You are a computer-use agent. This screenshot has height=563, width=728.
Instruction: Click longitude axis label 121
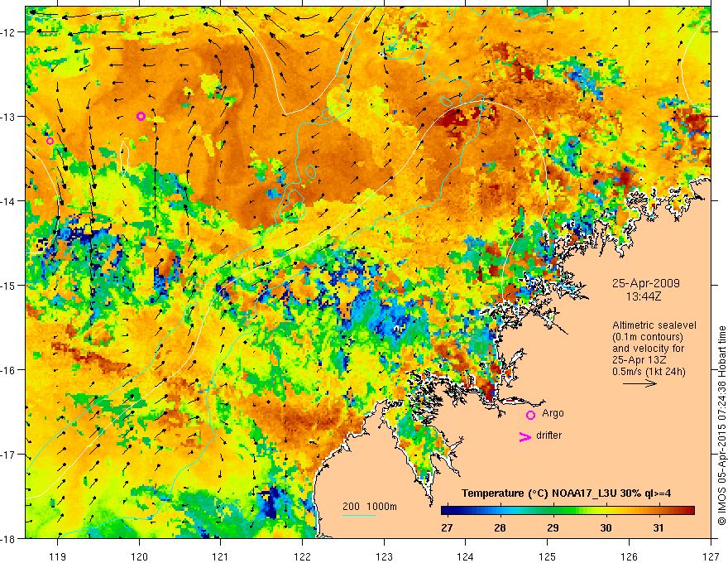coord(221,556)
